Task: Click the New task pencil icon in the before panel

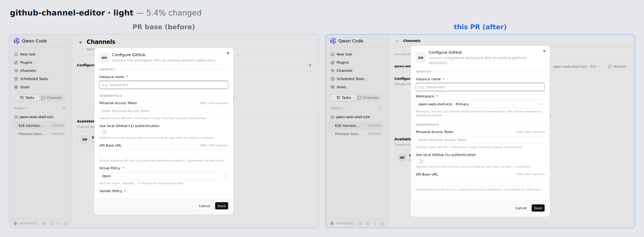Action: pyautogui.click(x=16, y=54)
